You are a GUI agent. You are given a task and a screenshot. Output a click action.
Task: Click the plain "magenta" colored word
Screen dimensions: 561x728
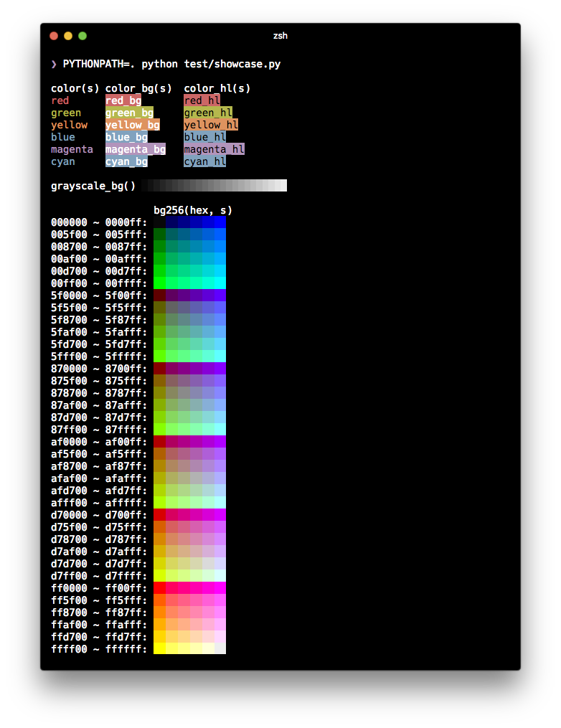pyautogui.click(x=72, y=149)
